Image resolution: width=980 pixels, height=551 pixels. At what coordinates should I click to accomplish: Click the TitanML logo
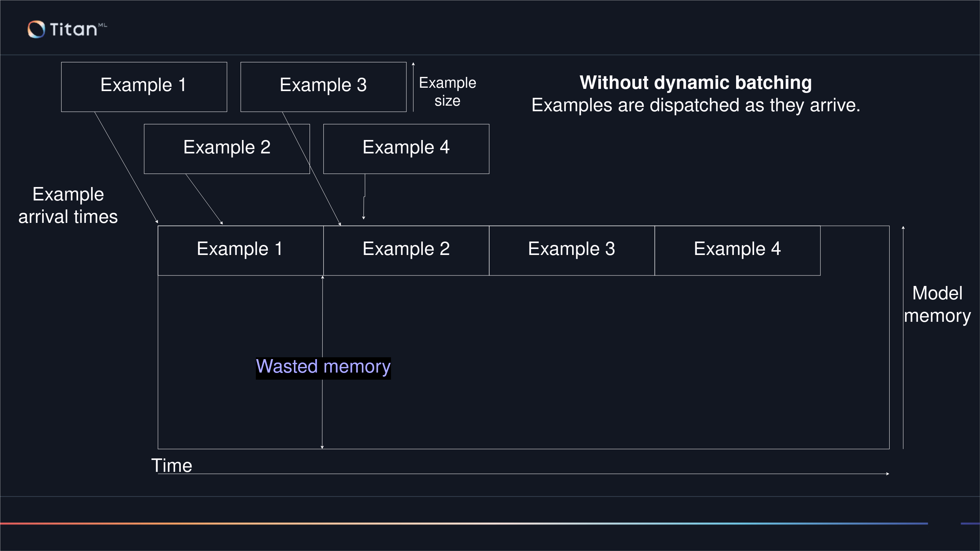click(67, 29)
